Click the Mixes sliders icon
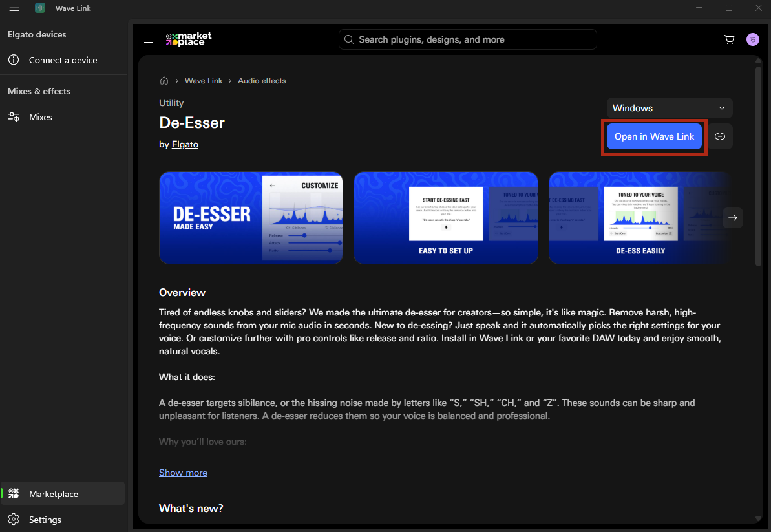 [14, 117]
